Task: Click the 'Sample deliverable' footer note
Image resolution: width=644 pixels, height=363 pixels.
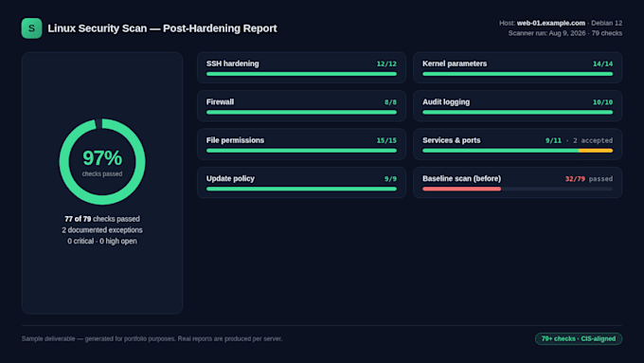Action: [152, 338]
